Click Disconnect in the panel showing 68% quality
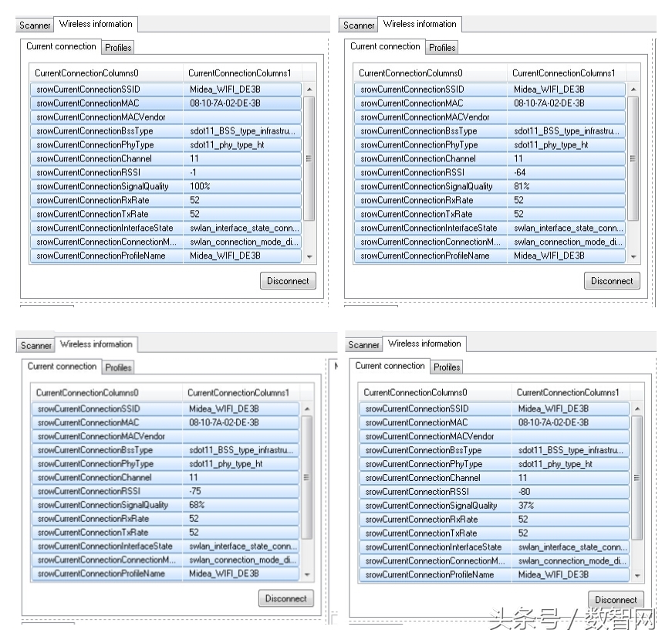Screen dimensions: 672x640 coord(286,598)
